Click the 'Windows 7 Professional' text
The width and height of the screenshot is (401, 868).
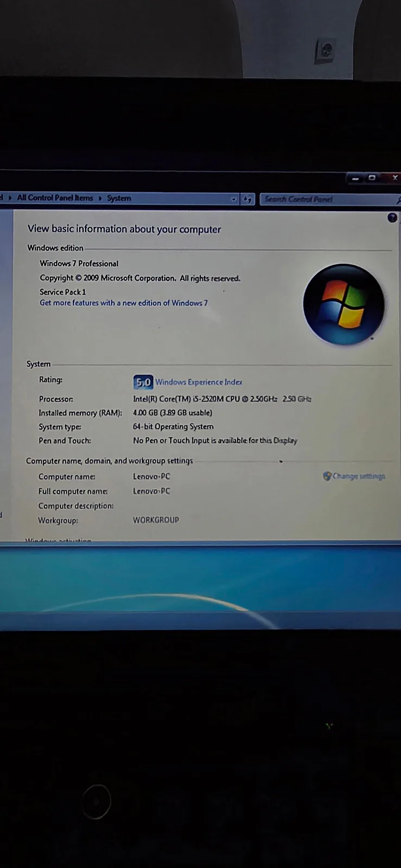(79, 264)
